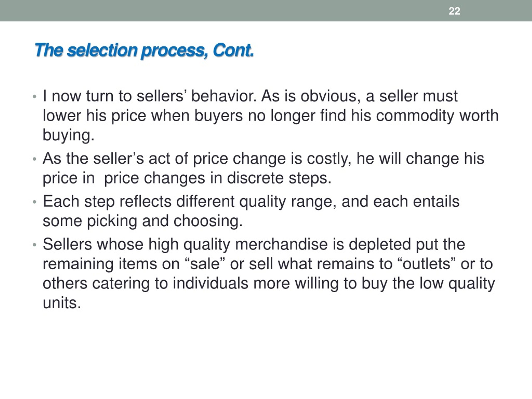Click the quoted word "outlets"
This screenshot has width=532, height=399.
click(x=426, y=264)
